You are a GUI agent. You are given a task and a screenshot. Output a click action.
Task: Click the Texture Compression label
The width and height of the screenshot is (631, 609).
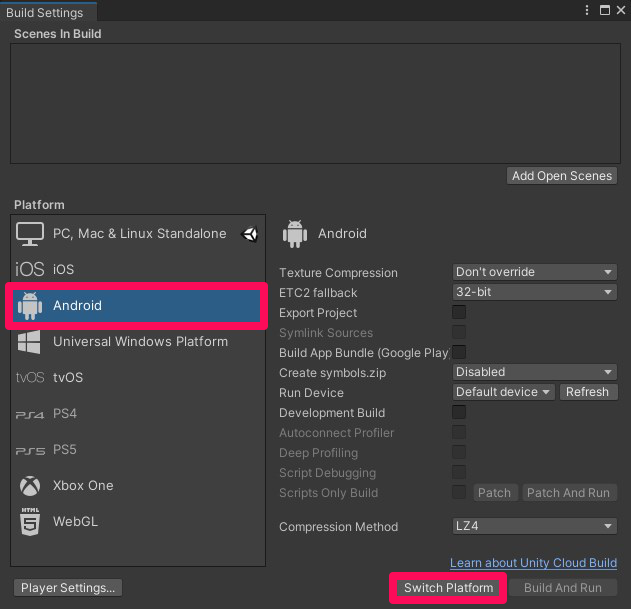338,273
